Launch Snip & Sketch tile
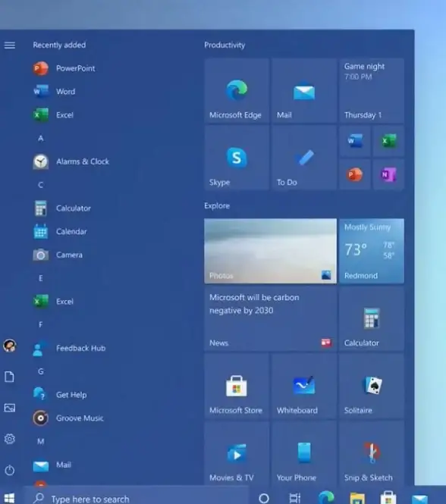The height and width of the screenshot is (504, 446). (x=372, y=453)
